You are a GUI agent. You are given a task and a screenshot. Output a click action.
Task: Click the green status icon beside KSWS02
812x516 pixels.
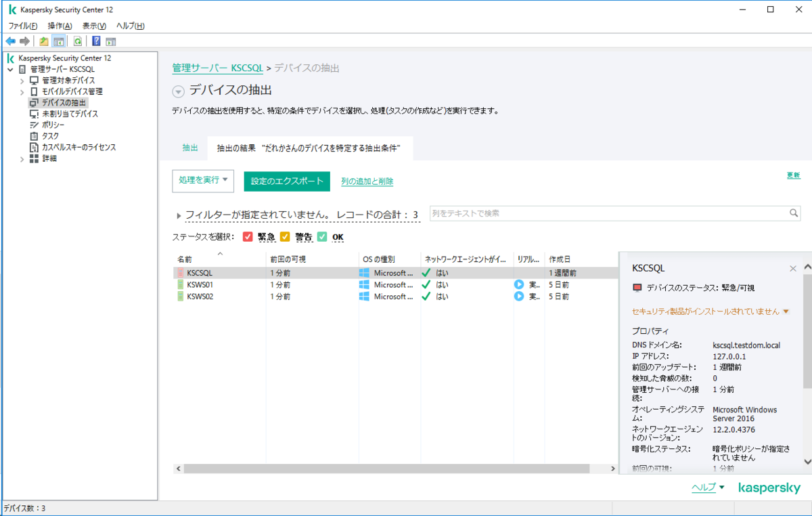[x=181, y=297]
